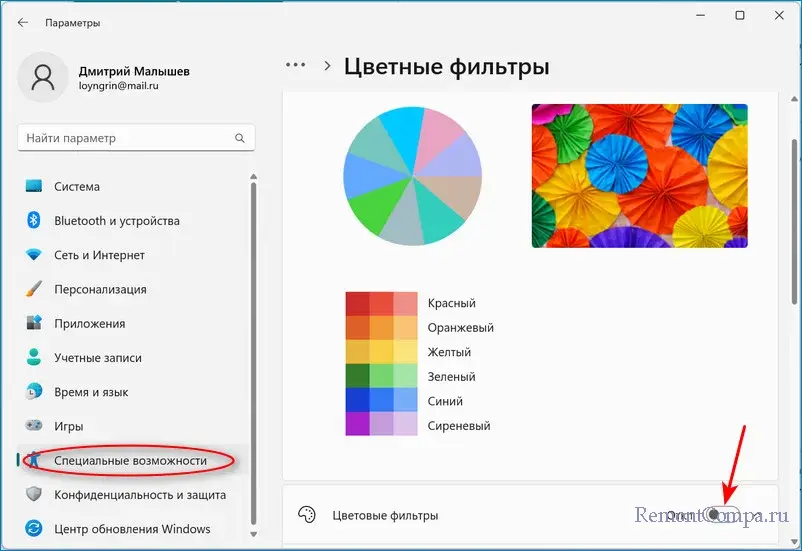This screenshot has height=551, width=802.
Task: Click the Windows Update sync icon
Action: point(34,528)
